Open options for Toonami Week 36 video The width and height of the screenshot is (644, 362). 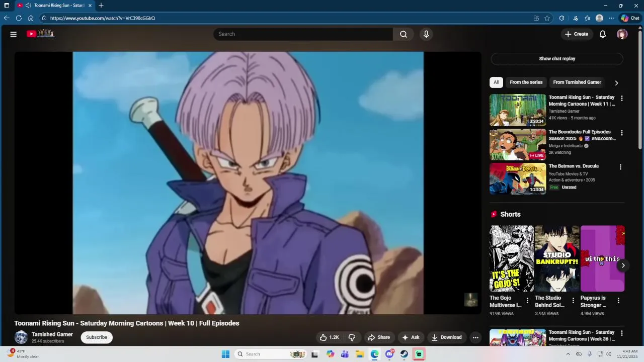point(621,333)
